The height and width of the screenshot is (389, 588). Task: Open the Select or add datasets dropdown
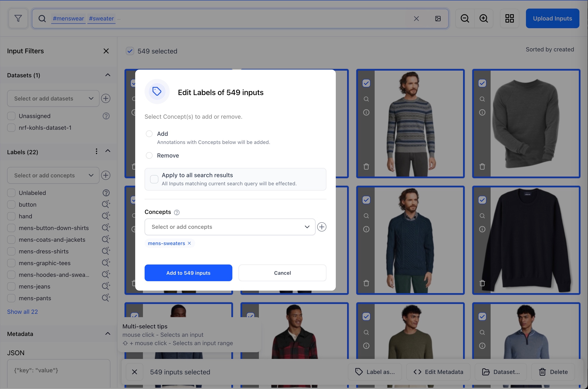tap(53, 98)
